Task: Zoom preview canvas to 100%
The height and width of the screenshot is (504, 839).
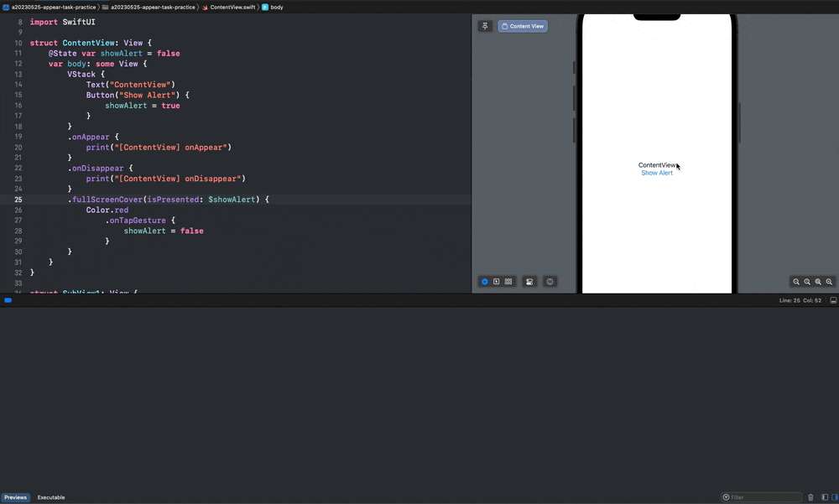Action: [807, 282]
